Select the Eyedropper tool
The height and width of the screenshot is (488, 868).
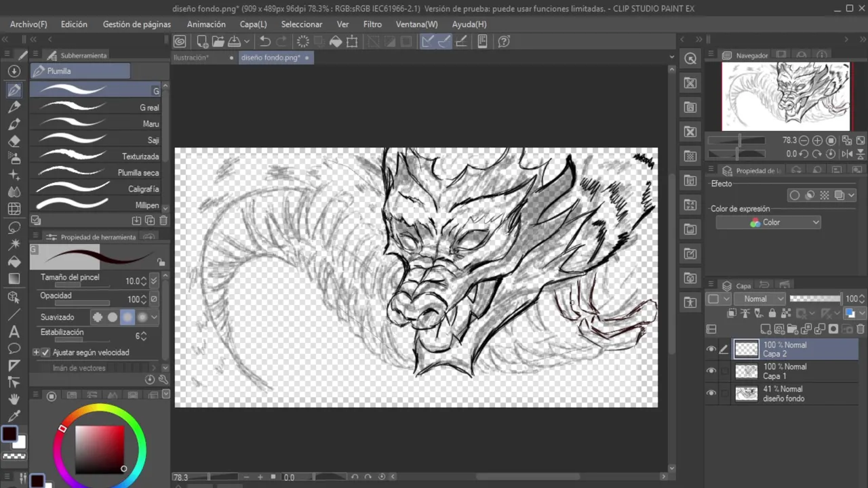14,416
